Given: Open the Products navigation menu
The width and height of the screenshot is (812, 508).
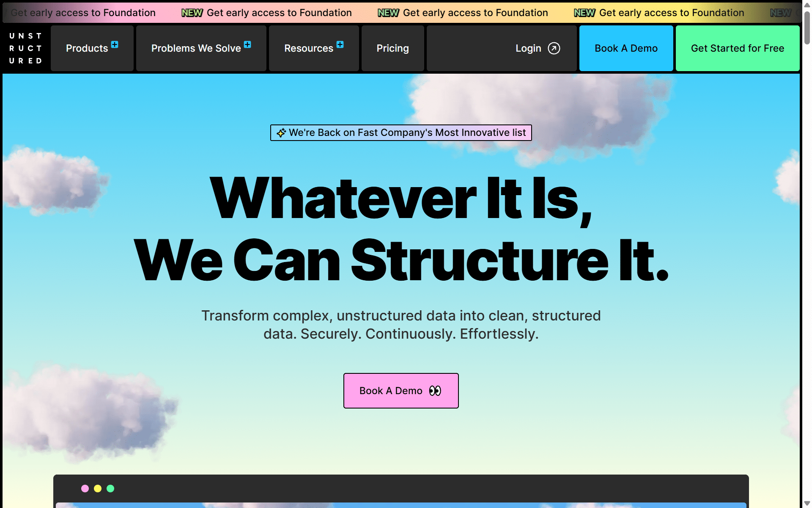Looking at the screenshot, I should click(92, 48).
